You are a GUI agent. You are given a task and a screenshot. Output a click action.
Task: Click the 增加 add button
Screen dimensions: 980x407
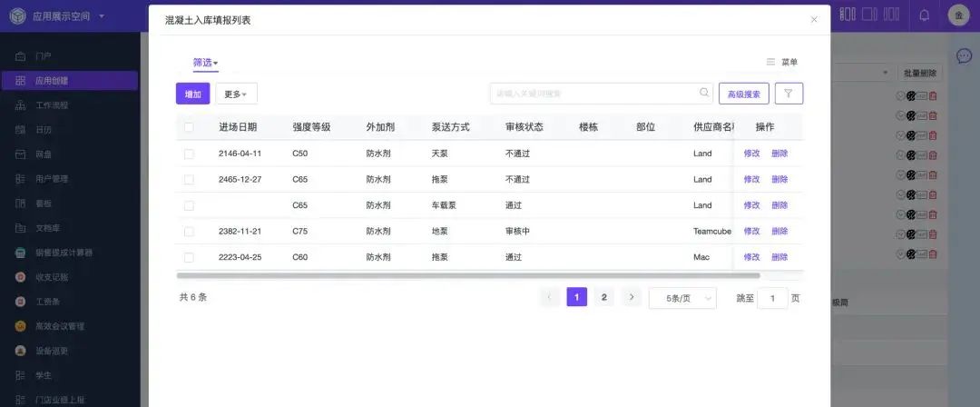[x=193, y=94]
